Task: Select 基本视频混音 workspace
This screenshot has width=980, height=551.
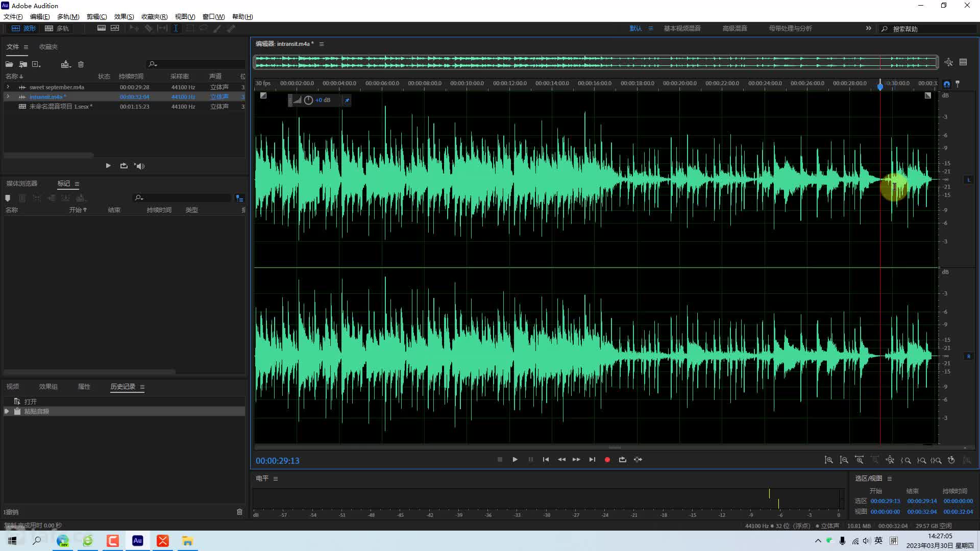Action: pos(682,28)
